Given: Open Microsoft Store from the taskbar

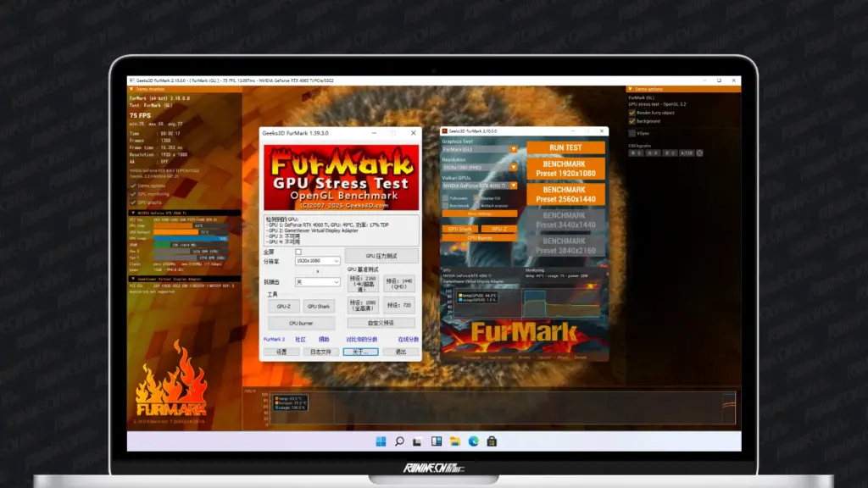Looking at the screenshot, I should [x=492, y=441].
